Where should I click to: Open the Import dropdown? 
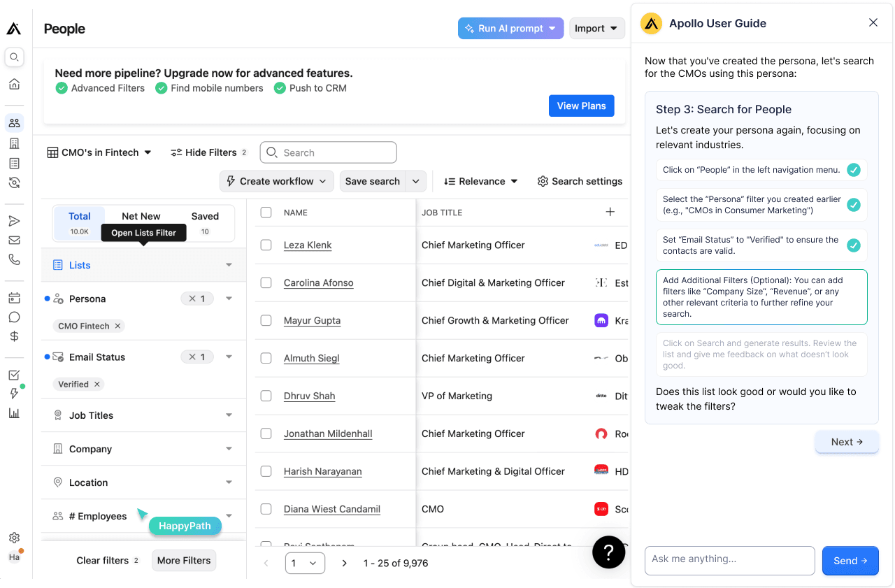point(596,29)
